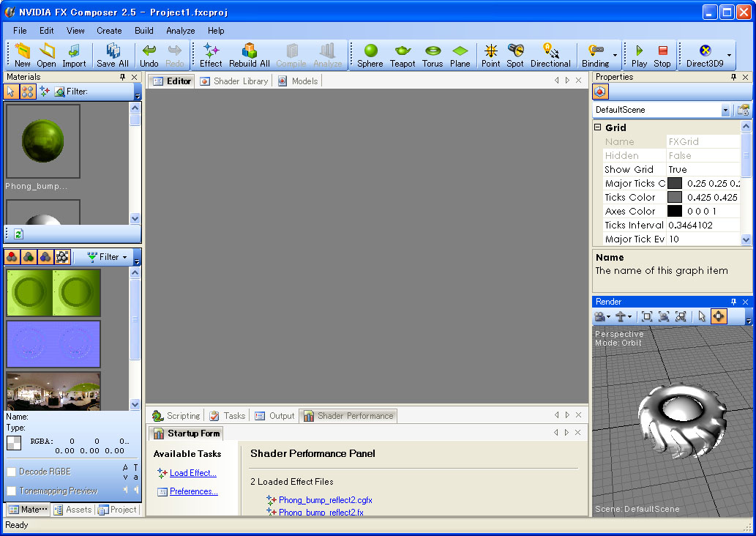Open the Create menu
Screen dimensions: 756x536
pyautogui.click(x=109, y=31)
